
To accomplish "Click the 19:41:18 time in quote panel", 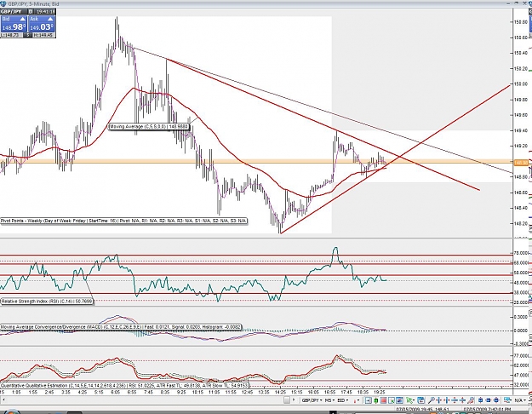I will pos(45,12).
